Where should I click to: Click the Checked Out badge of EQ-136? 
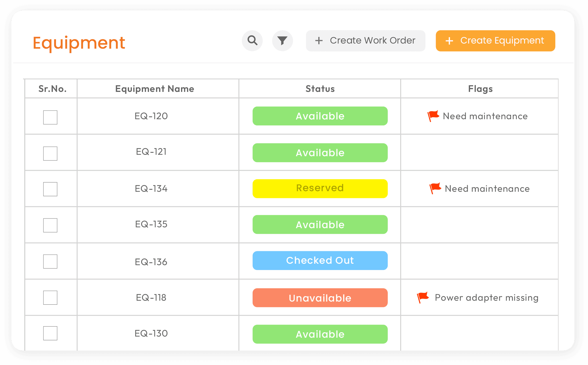tap(320, 261)
